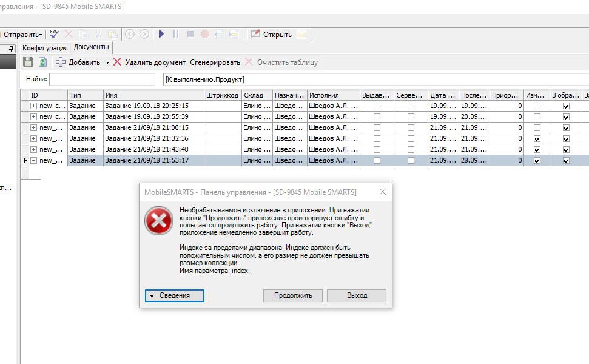
Task: Click the pencil-window icon left of Открыть
Action: coord(255,34)
